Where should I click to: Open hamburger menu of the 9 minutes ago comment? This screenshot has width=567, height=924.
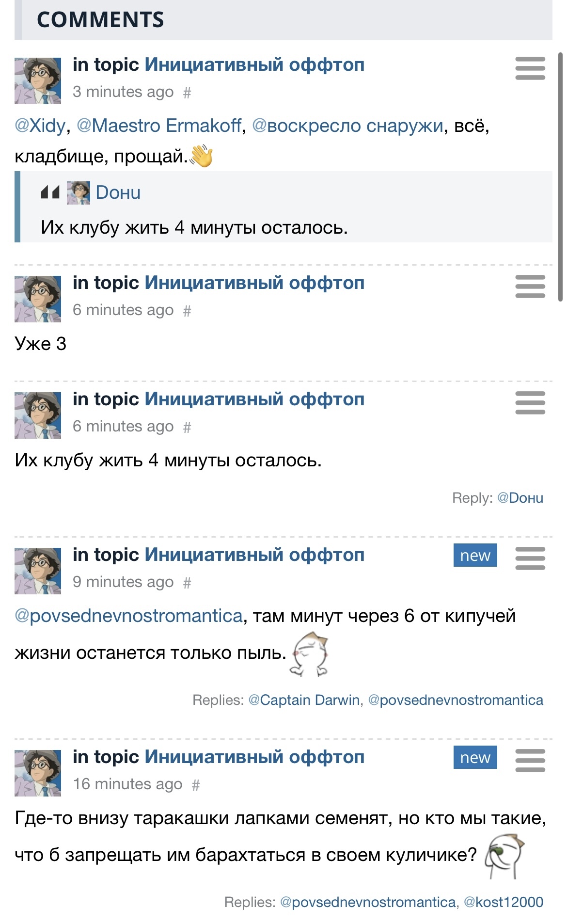(x=530, y=558)
